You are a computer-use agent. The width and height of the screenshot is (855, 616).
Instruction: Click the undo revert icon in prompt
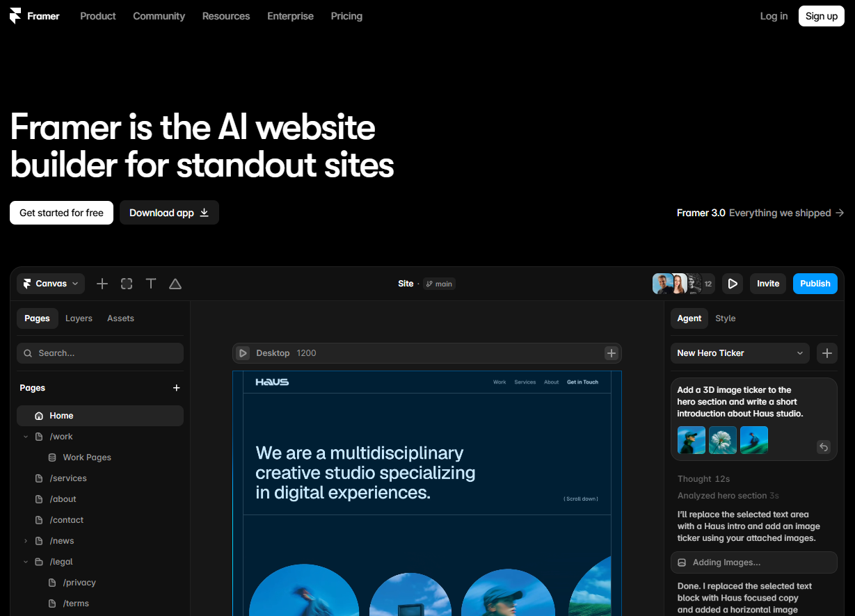(x=824, y=447)
